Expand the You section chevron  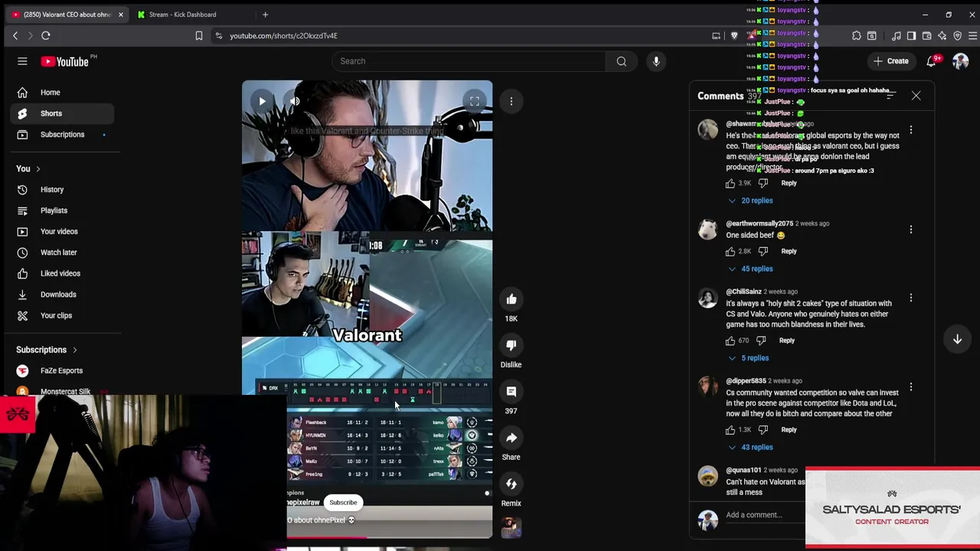tap(38, 169)
